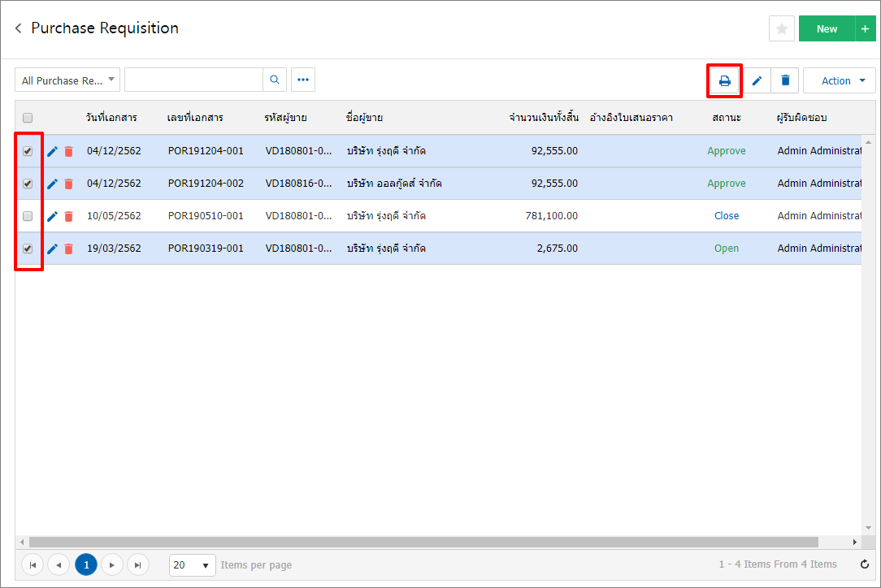Focus the search text field

point(194,80)
